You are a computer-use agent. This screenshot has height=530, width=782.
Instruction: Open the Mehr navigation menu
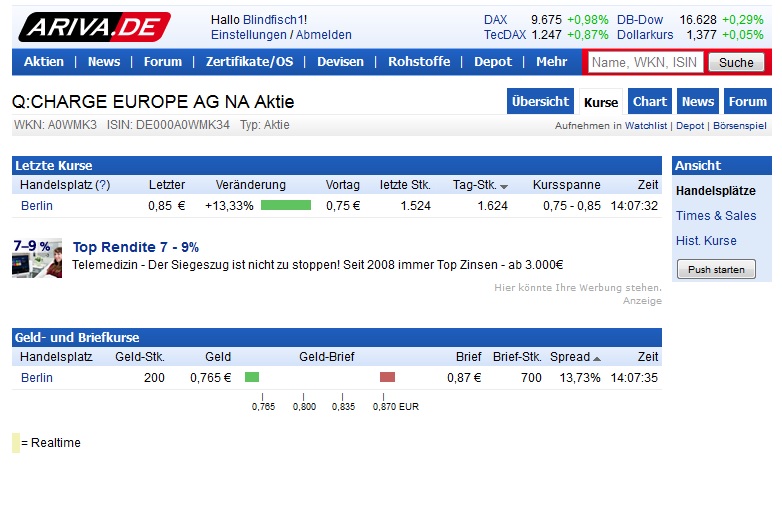tap(551, 62)
